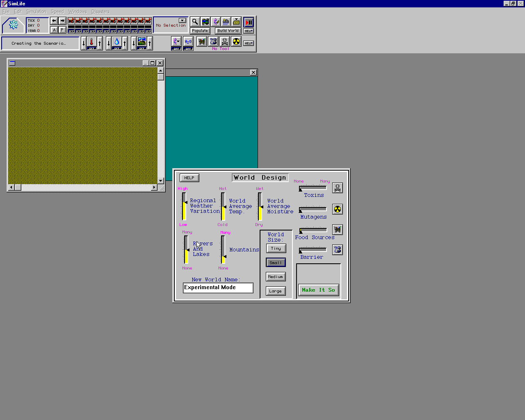Lower temperature with the down arrow beside the thermometer

pyautogui.click(x=84, y=43)
